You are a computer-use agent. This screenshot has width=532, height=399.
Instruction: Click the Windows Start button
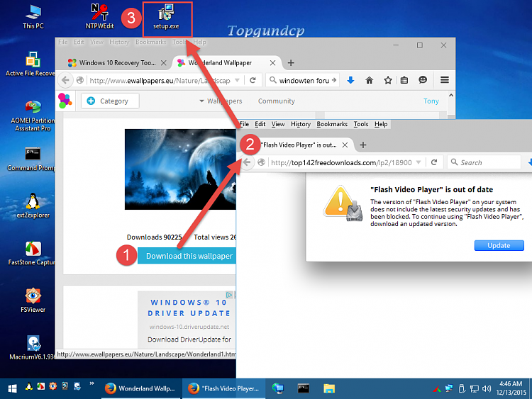coord(13,388)
